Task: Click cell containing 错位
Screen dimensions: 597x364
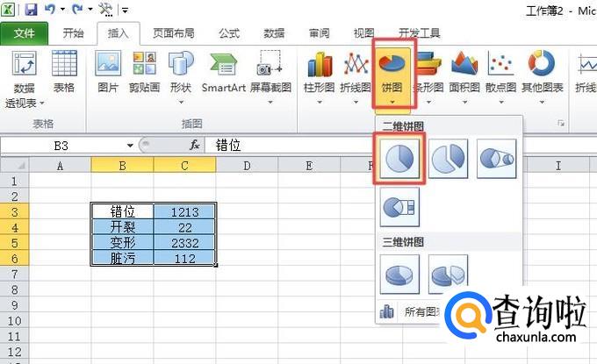Action: click(x=122, y=211)
